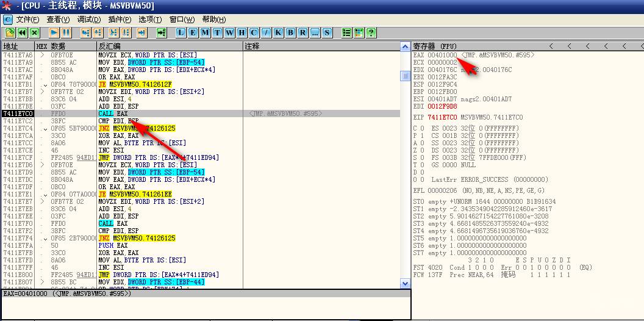644x321 pixels.
Task: Select the JE MSVBVM50.7412612F instruction
Action: click(x=135, y=84)
